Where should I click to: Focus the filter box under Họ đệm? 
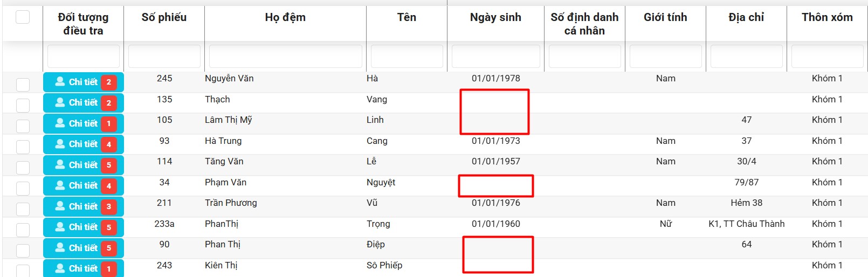pos(285,57)
